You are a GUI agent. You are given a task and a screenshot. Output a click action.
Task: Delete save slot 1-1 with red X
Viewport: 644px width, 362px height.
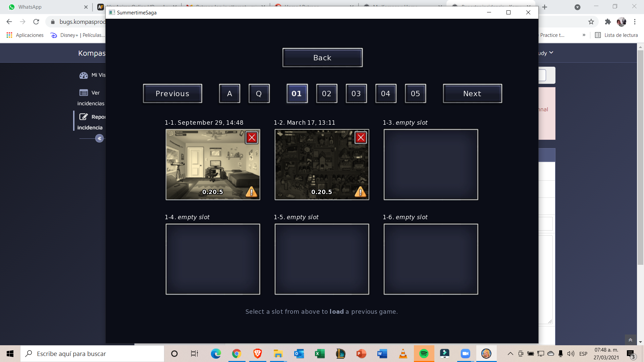click(x=252, y=137)
